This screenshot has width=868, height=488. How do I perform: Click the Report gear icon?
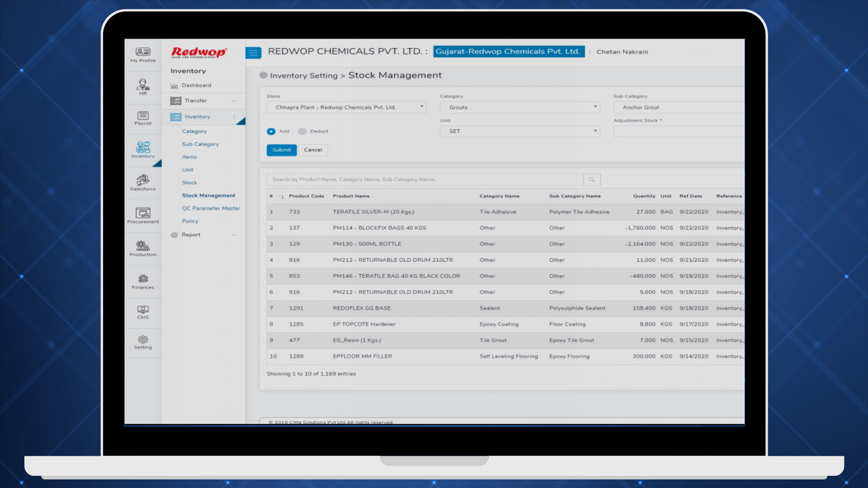tap(174, 235)
